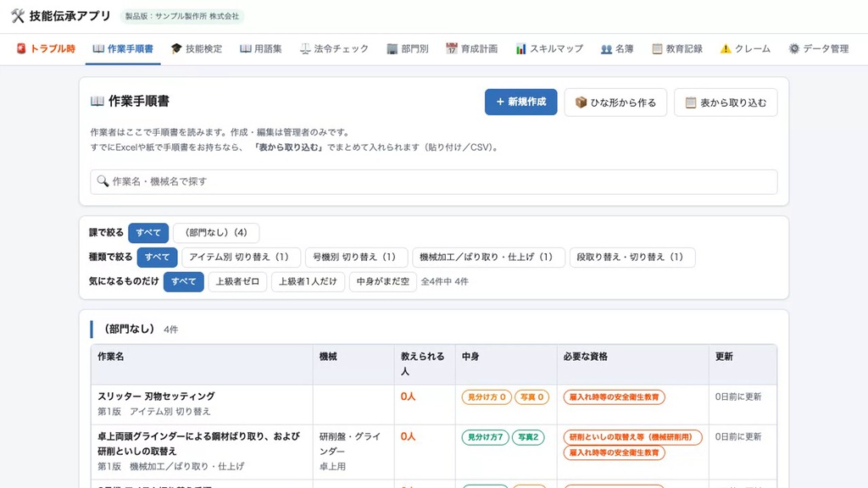The image size is (868, 488).
Task: Switch to the 技能検定 tab
Action: [197, 48]
